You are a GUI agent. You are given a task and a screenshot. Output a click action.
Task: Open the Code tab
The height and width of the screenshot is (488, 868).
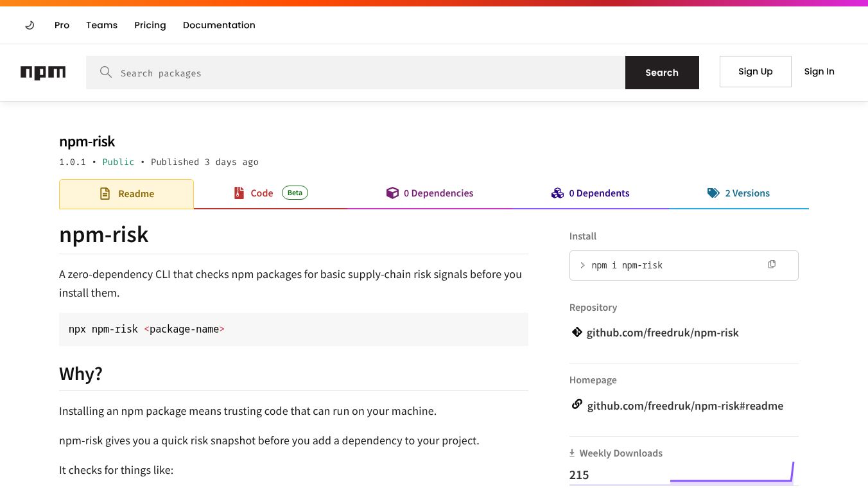270,193
